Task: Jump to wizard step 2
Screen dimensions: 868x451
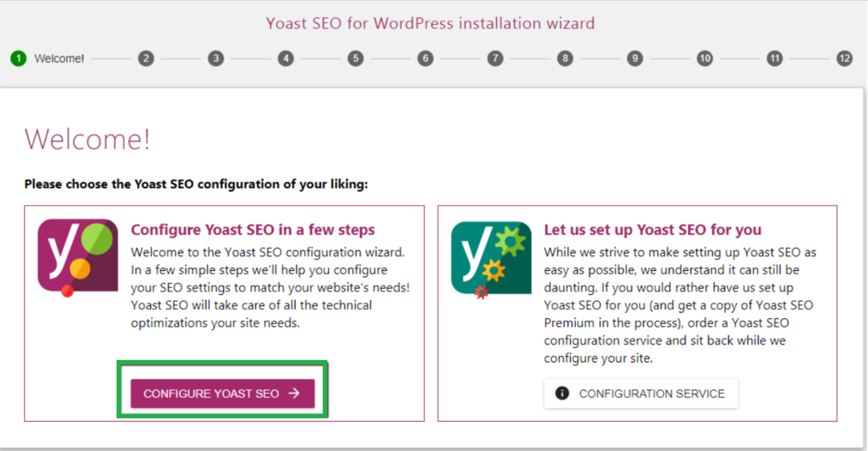Action: pos(146,58)
